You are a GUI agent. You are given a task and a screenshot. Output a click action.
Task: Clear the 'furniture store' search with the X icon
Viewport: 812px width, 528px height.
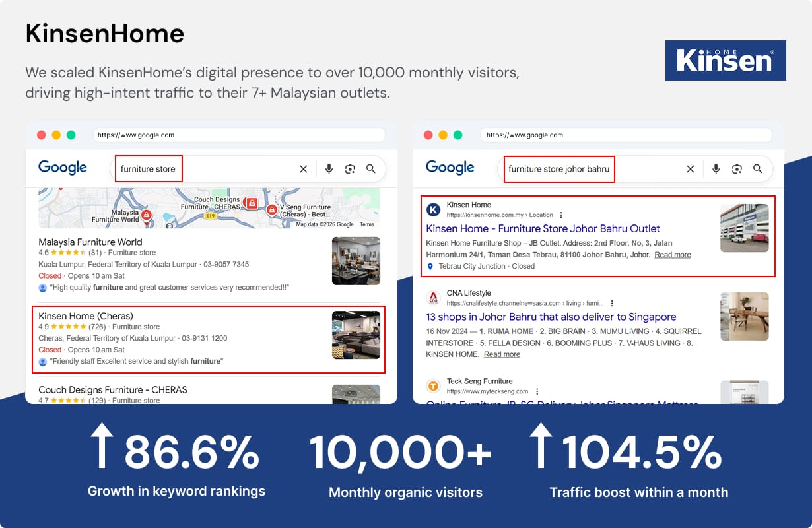point(304,169)
